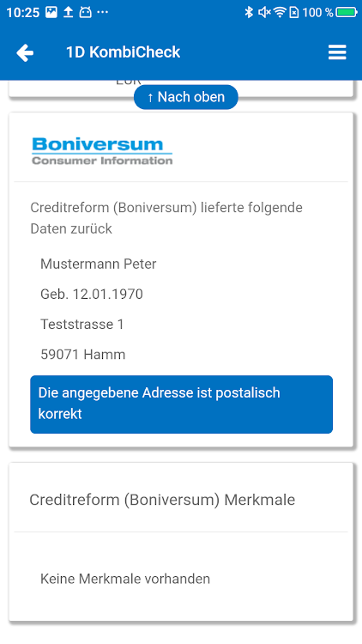Image resolution: width=362 pixels, height=644 pixels.
Task: Tap the image notification icon
Action: [x=51, y=12]
